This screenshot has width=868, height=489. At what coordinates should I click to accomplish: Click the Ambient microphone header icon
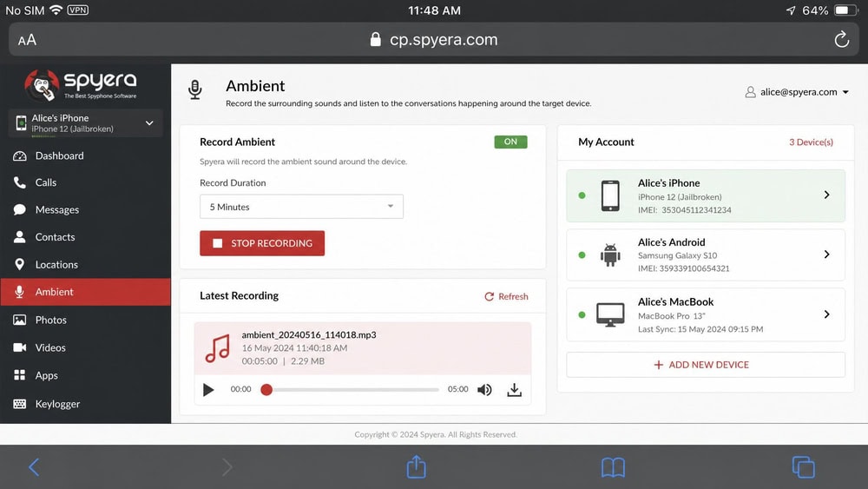[x=194, y=89]
